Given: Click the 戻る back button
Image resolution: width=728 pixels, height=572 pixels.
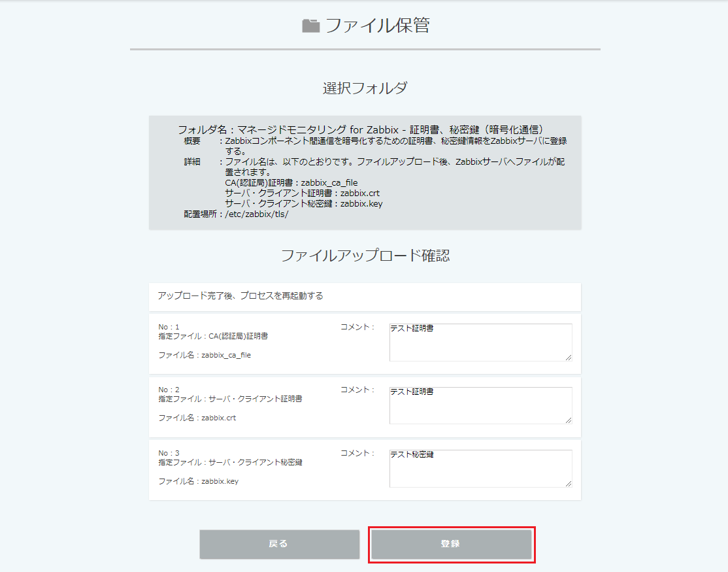Looking at the screenshot, I should tap(280, 544).
